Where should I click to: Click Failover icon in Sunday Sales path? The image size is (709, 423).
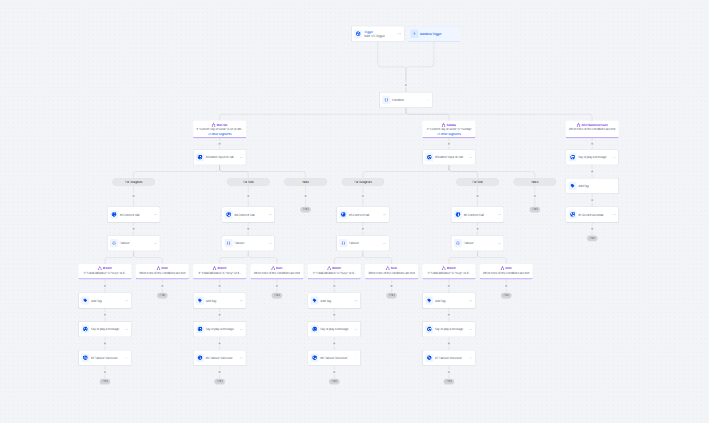458,243
